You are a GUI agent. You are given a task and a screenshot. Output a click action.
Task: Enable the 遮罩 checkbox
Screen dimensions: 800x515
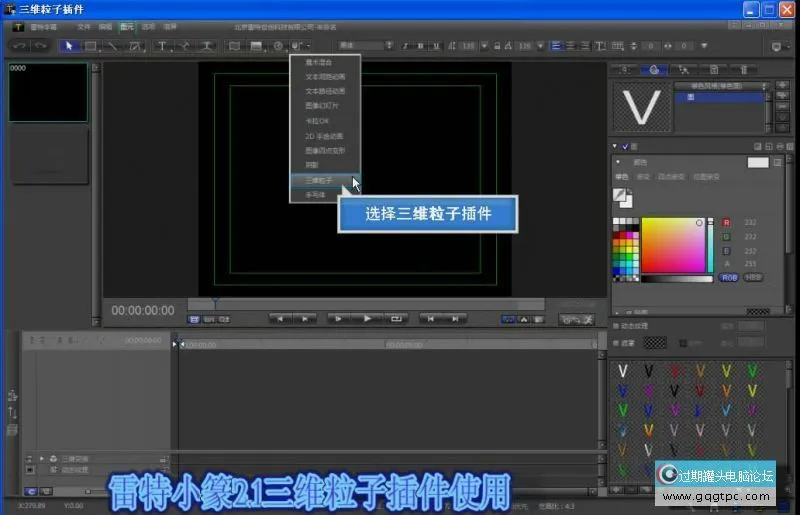[x=616, y=343]
